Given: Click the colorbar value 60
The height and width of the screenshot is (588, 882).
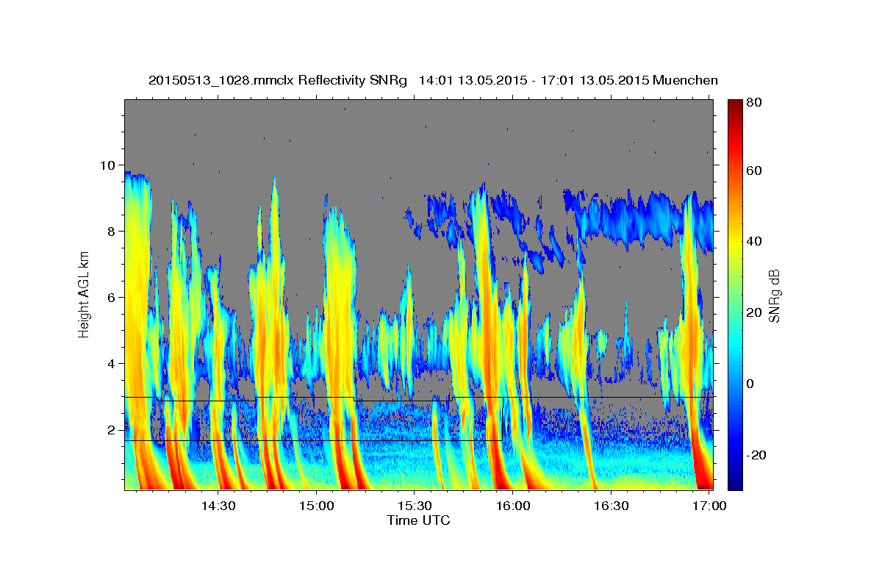Looking at the screenshot, I should point(753,171).
